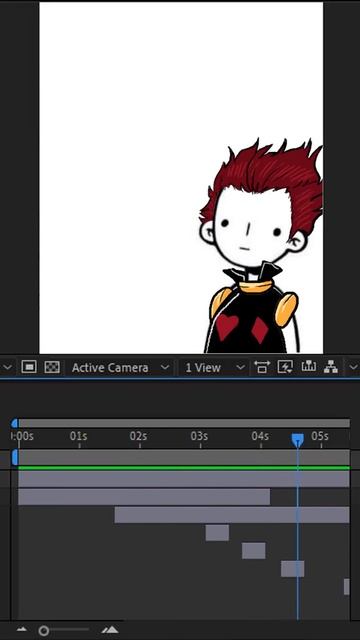Open the Fast Previews lightning icon
The width and height of the screenshot is (360, 640).
pos(285,367)
